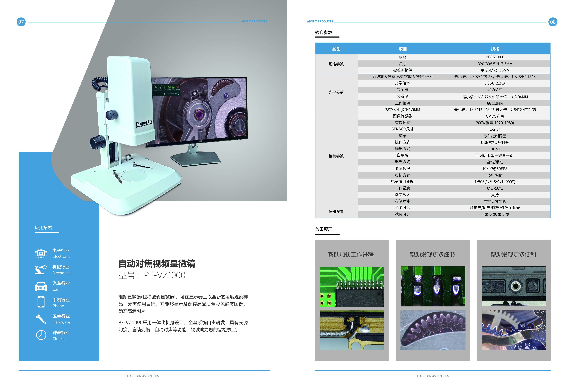Select the 手机行业 label

pyautogui.click(x=61, y=300)
